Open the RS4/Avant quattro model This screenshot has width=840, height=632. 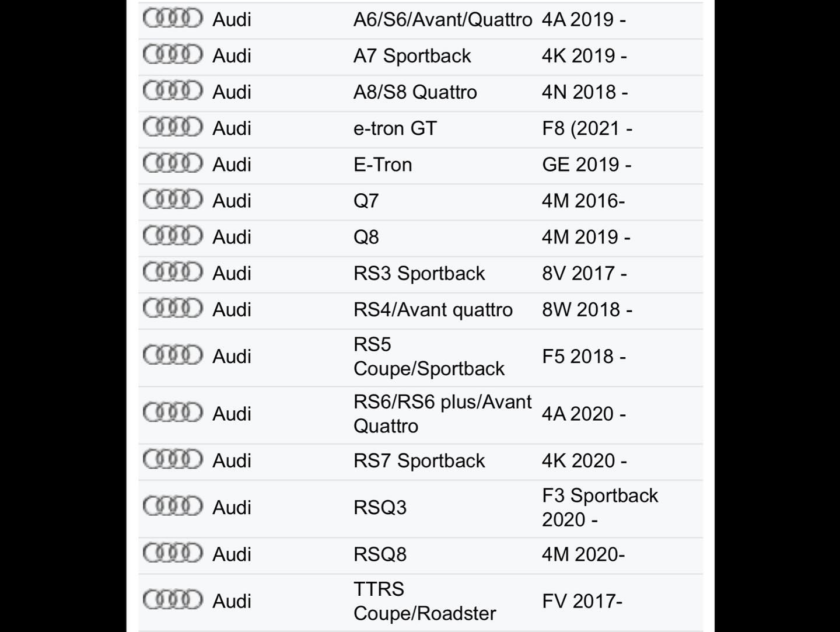pyautogui.click(x=433, y=309)
